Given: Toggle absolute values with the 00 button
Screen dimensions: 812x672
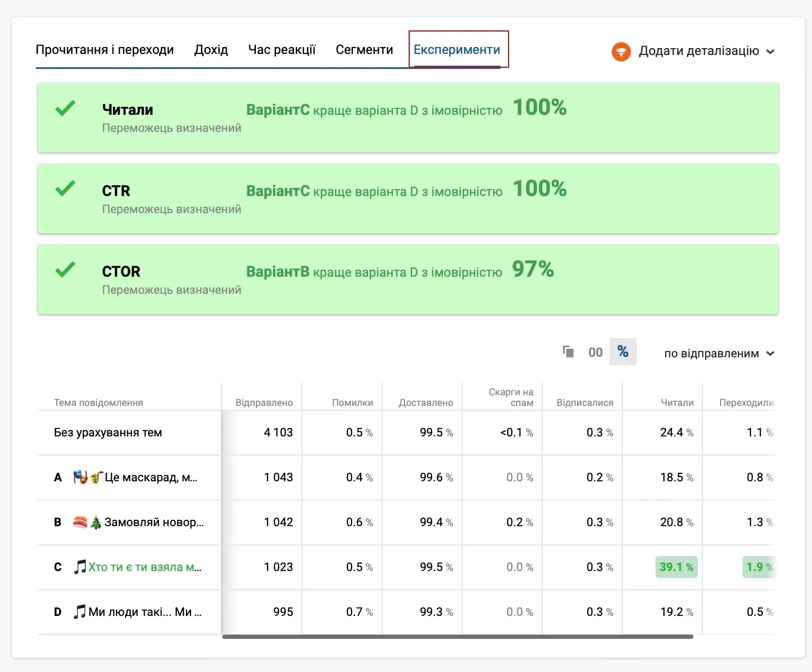Looking at the screenshot, I should (x=595, y=351).
